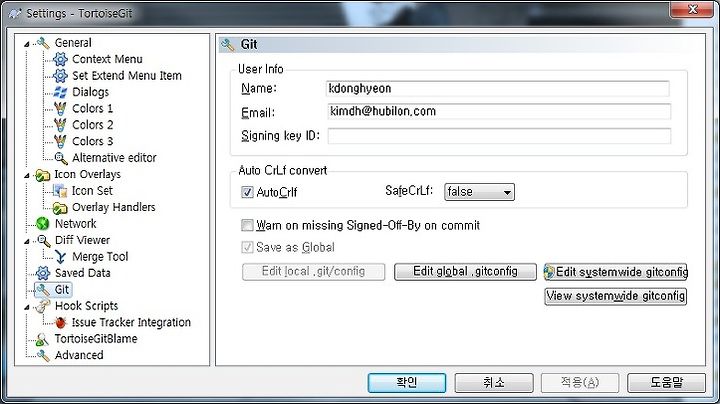Click the 취소 (Cancel) button
This screenshot has width=720, height=404.
coord(494,383)
